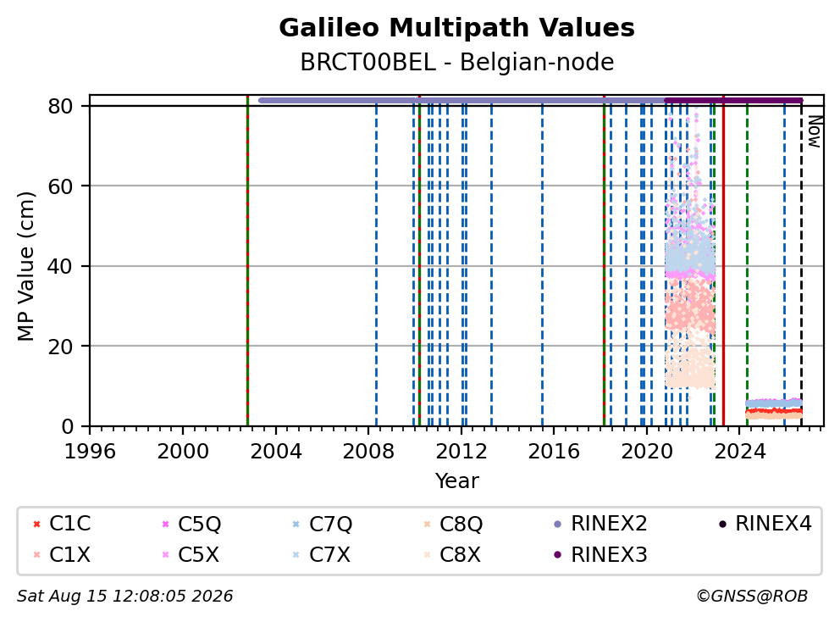Image resolution: width=840 pixels, height=622 pixels.
Task: Click the C7Q blue legend marker
Action: tap(296, 524)
